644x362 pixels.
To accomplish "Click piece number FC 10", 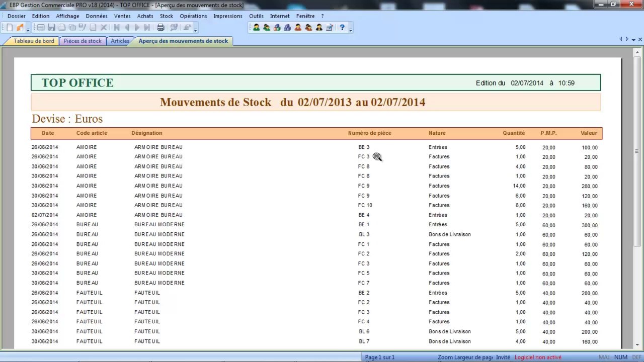I will 365,205.
